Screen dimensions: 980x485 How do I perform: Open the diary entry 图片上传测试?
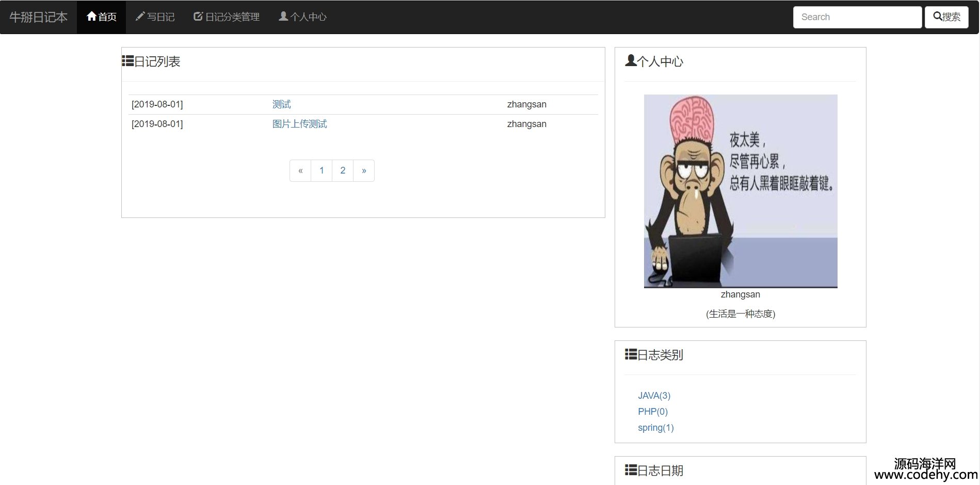coord(299,124)
